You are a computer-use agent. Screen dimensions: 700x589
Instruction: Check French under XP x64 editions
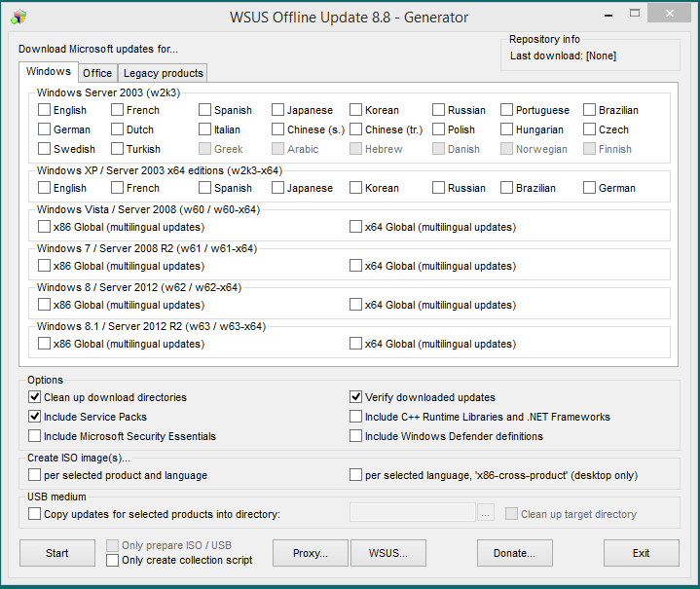click(x=118, y=188)
